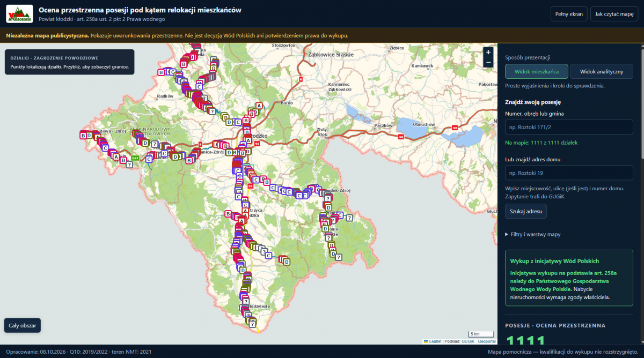Zoom in with the map plus button
The image size is (644, 358).
[488, 52]
